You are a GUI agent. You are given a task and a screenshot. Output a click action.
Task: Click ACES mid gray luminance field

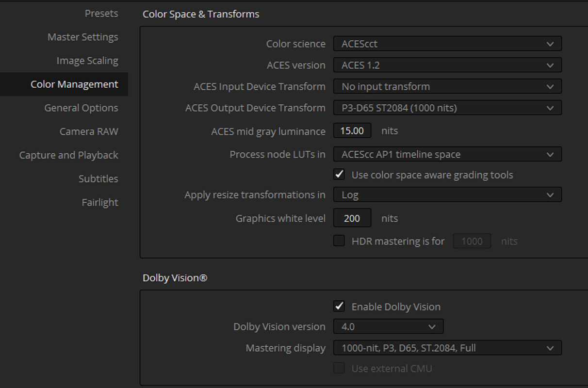(352, 131)
